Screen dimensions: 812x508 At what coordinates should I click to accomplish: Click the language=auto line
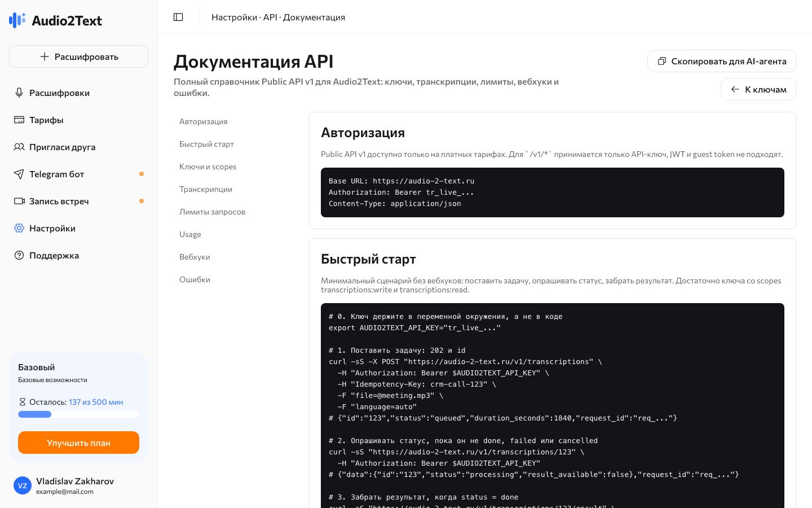(377, 407)
